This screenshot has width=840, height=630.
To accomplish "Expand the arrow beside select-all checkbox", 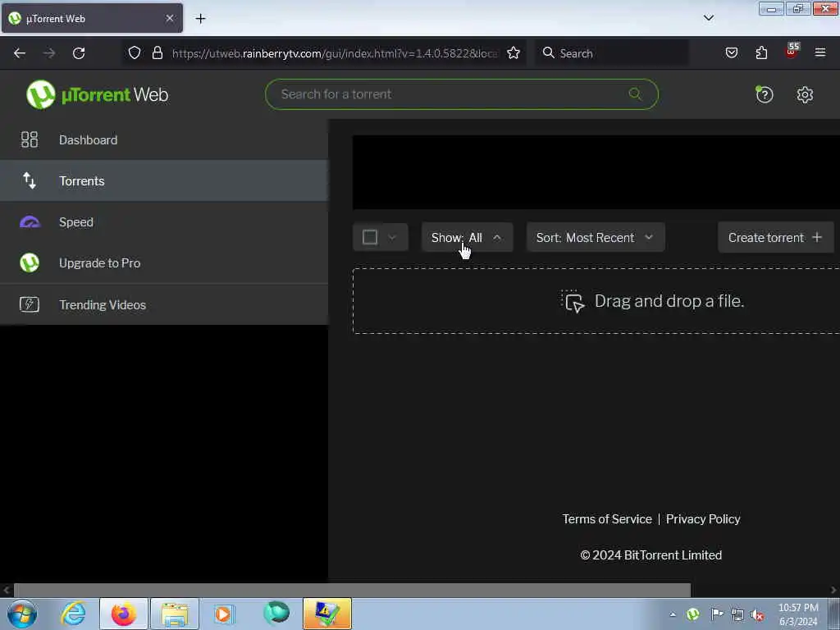I will [x=392, y=237].
